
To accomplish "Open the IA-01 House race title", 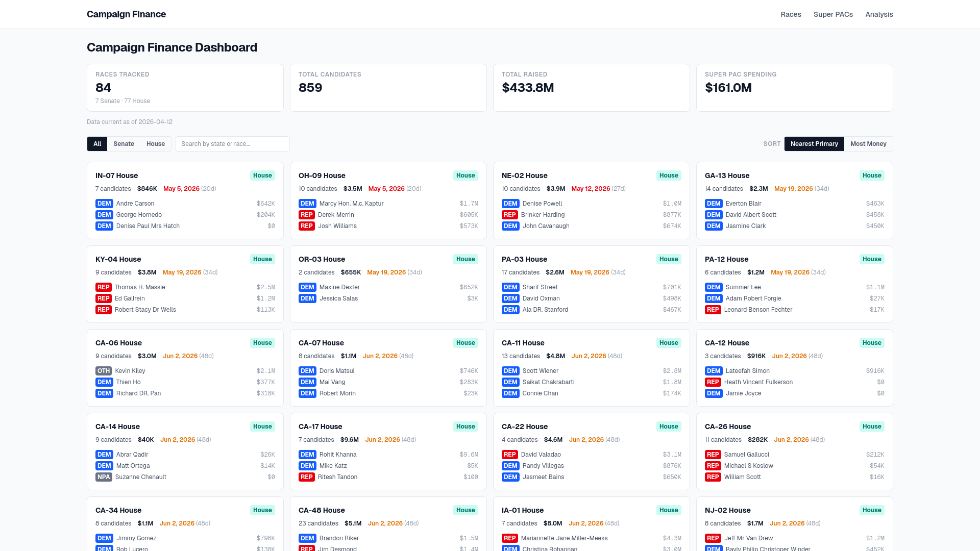I will click(523, 510).
